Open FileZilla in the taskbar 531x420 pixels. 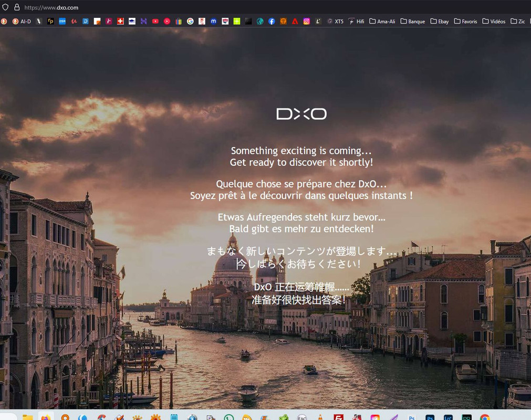click(338, 417)
